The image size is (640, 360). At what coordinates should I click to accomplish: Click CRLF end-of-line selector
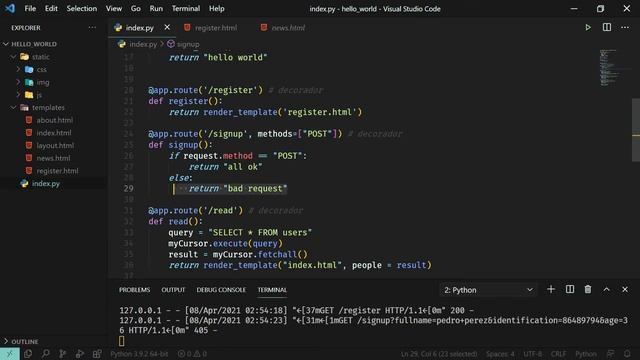click(558, 354)
